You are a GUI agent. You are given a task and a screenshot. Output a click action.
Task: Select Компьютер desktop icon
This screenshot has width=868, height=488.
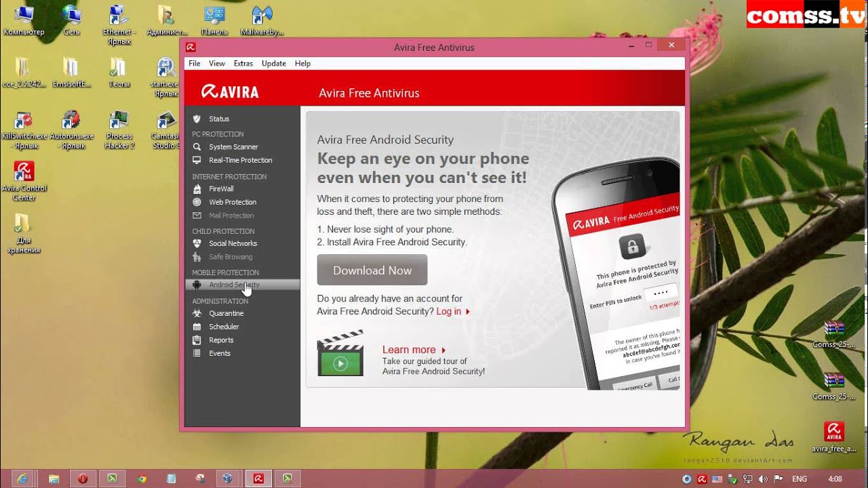tap(24, 20)
